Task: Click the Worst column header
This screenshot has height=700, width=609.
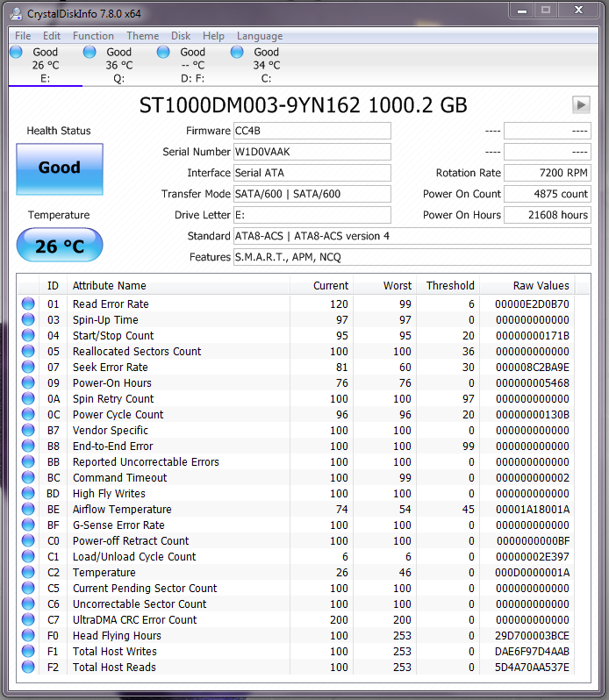Action: (384, 286)
